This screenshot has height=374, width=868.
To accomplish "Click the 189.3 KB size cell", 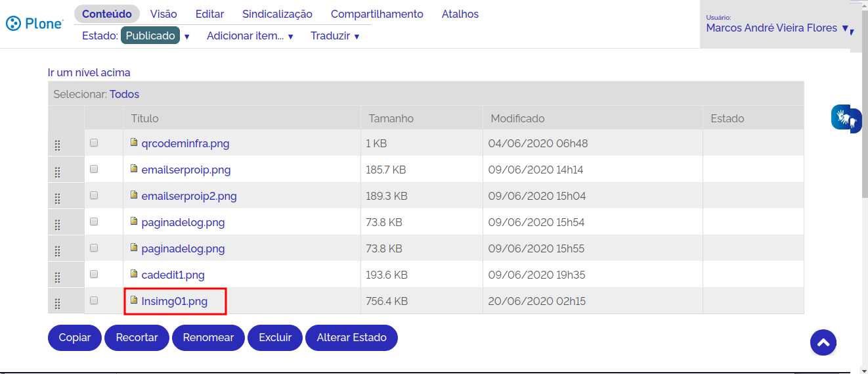I will click(x=422, y=196).
